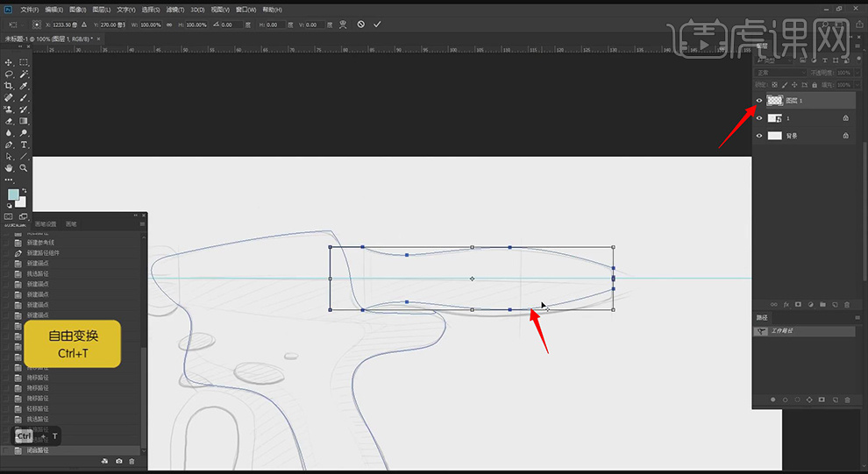
Task: Delete layer using Layers panel trash
Action: pos(847,305)
